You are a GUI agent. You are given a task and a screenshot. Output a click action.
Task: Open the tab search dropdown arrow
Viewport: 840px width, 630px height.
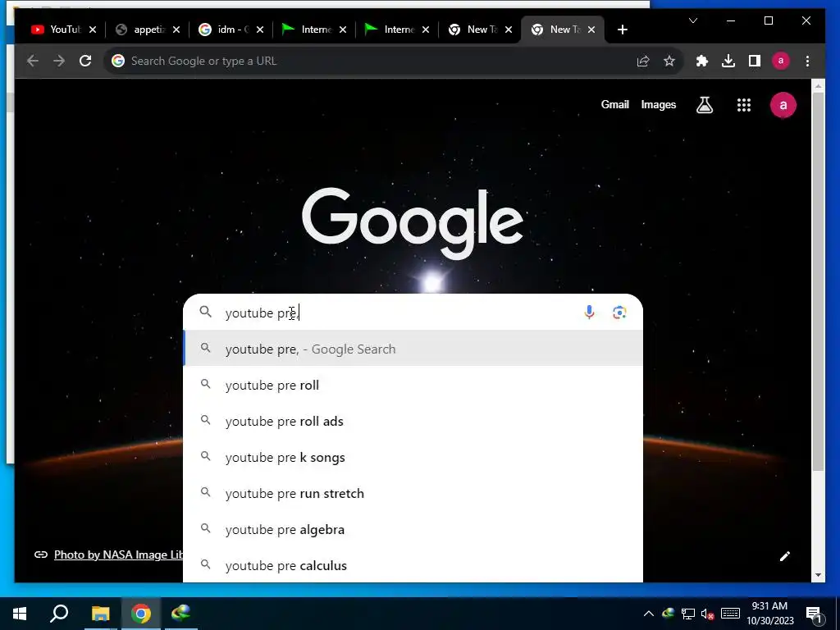click(x=692, y=21)
